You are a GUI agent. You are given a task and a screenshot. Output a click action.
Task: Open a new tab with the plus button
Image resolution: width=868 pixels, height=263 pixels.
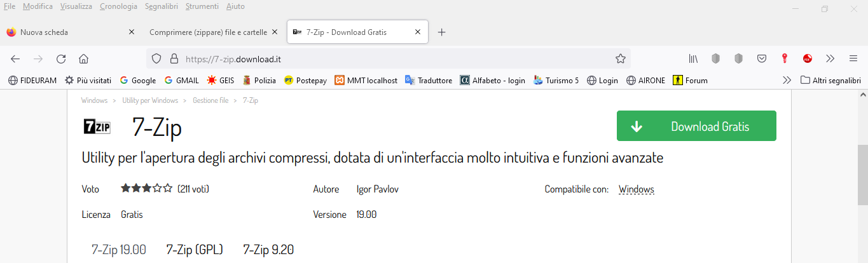[442, 32]
